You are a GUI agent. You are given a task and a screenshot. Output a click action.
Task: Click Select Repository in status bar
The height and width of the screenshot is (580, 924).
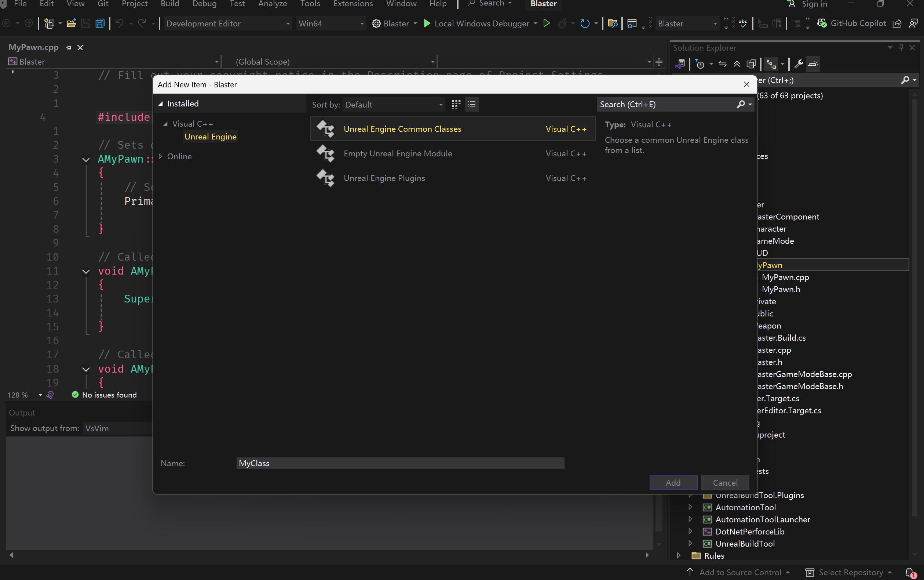[x=848, y=572]
